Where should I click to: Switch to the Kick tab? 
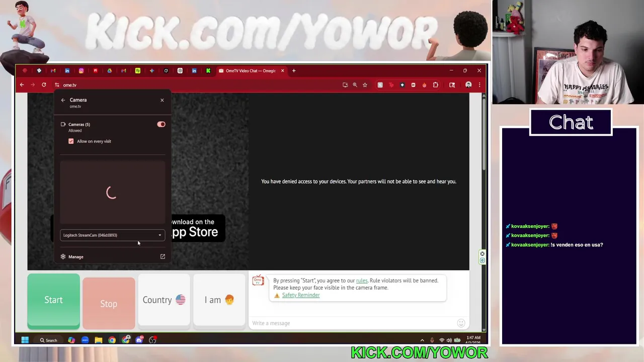pyautogui.click(x=208, y=71)
